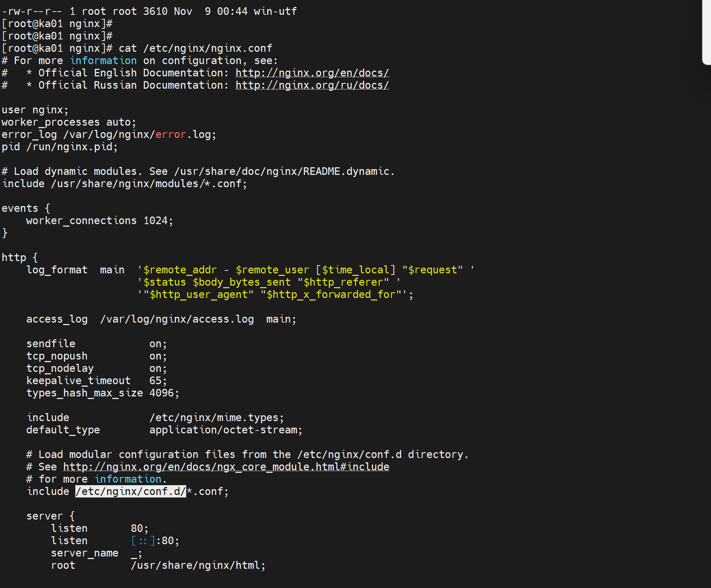Viewport: 711px width, 588px height.
Task: Click the keepalive_timeout value 65
Action: click(x=155, y=381)
